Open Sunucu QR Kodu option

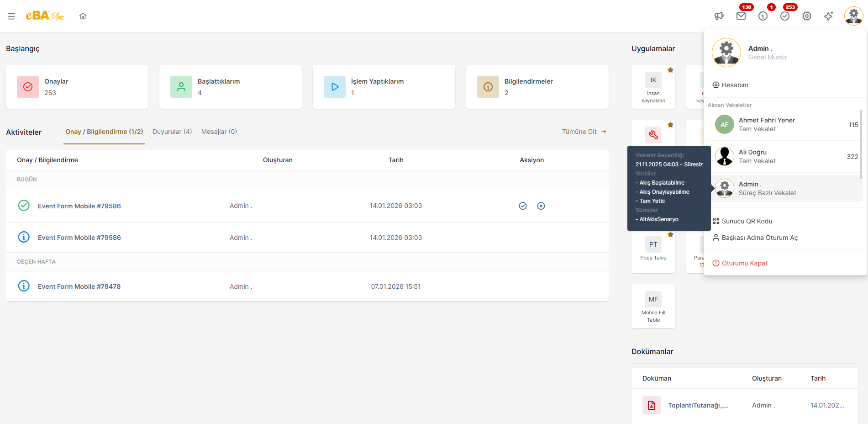coord(747,221)
